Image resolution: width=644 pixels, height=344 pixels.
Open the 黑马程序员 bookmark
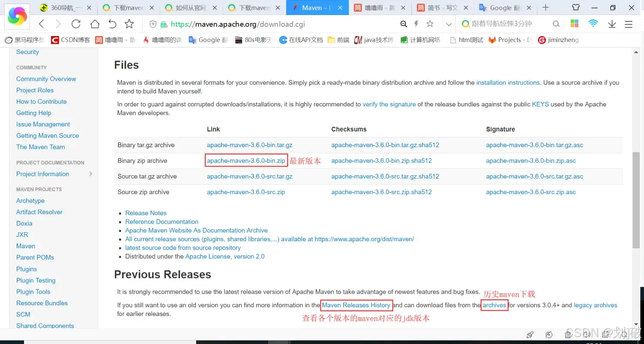click(x=24, y=40)
